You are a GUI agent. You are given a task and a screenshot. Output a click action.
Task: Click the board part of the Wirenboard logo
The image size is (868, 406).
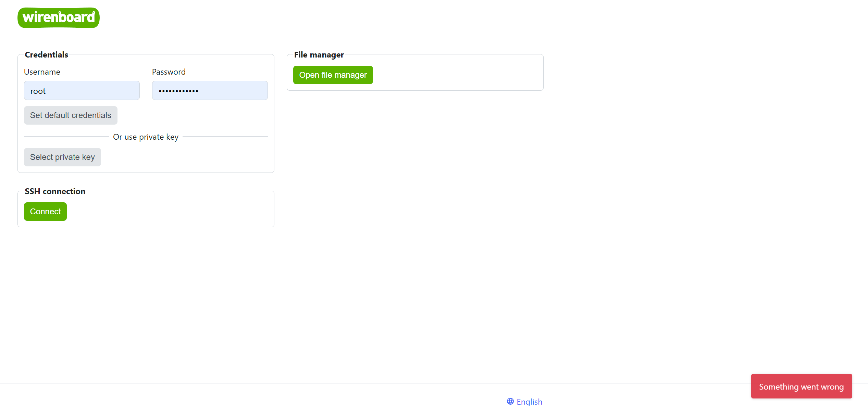[x=77, y=17]
